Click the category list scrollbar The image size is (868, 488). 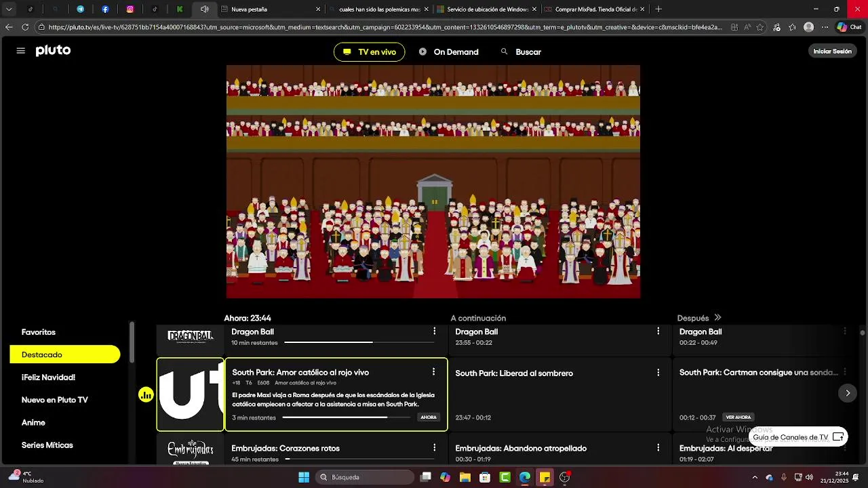tap(132, 342)
